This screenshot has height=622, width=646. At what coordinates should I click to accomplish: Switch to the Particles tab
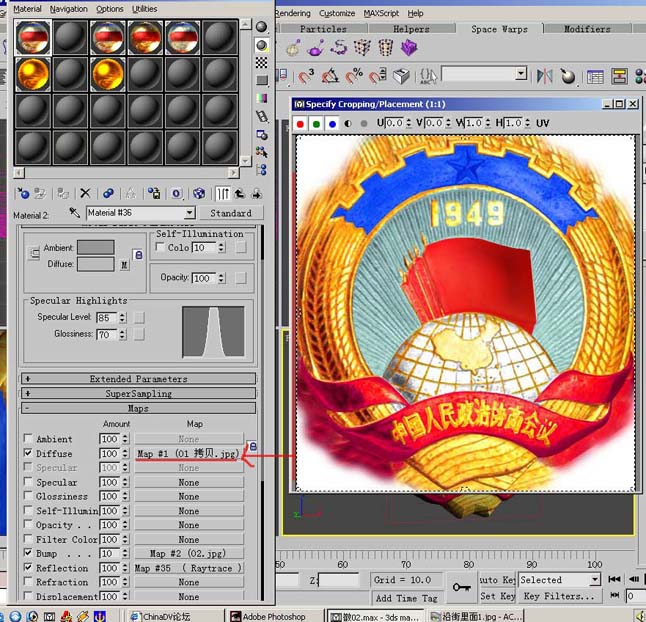(x=323, y=29)
